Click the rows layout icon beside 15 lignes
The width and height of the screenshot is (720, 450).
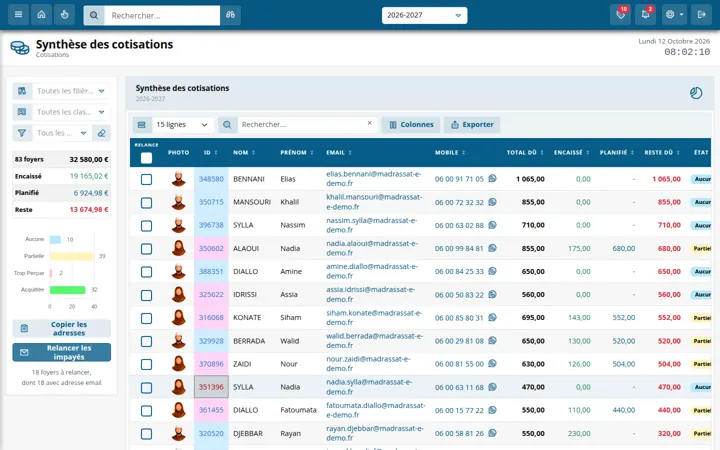point(142,125)
